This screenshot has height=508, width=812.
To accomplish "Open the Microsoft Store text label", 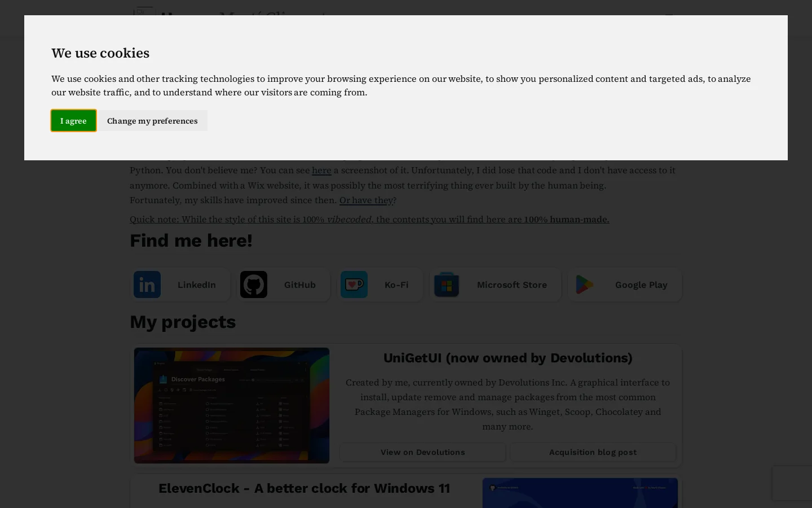I will click(x=512, y=285).
